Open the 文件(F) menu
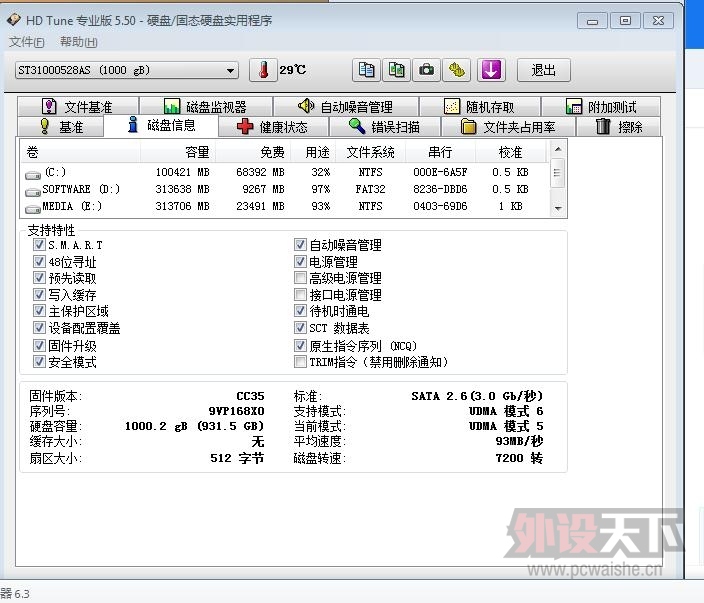This screenshot has width=704, height=603. 26,42
